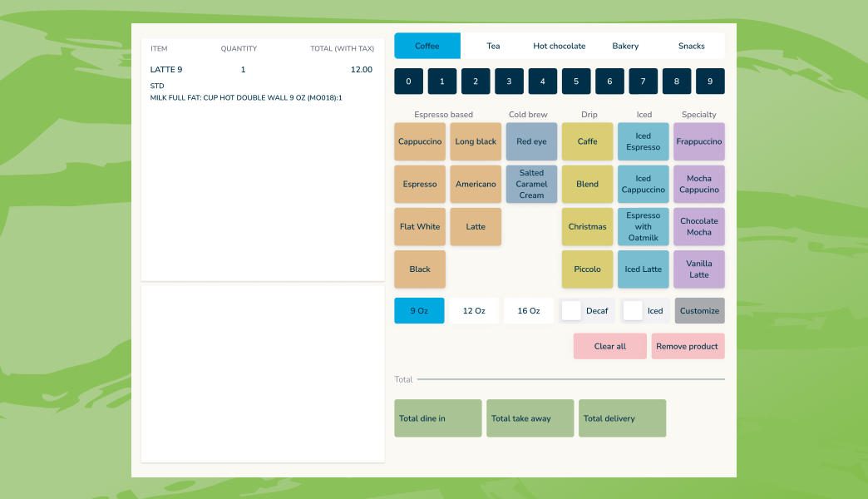
Task: Choose Total dine in
Action: [438, 418]
